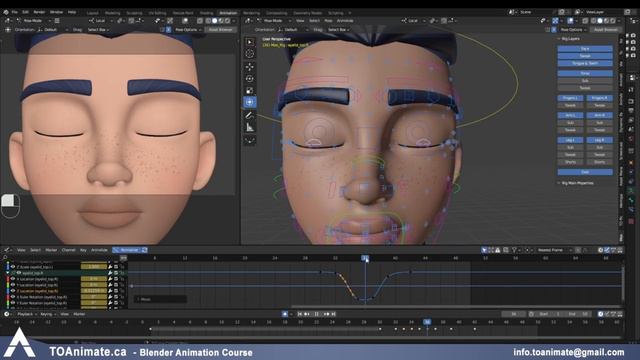640x360 pixels.
Task: Toggle gizmos in right viewport header
Action: [x=556, y=20]
